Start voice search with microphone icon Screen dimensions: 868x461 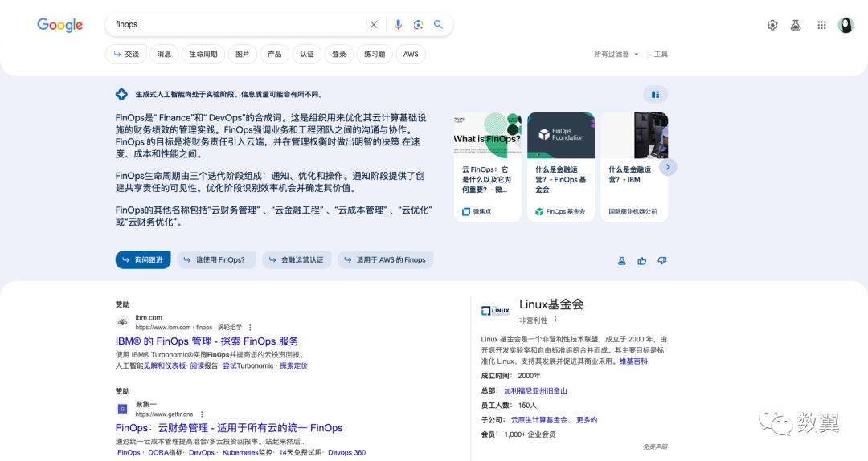tap(398, 24)
